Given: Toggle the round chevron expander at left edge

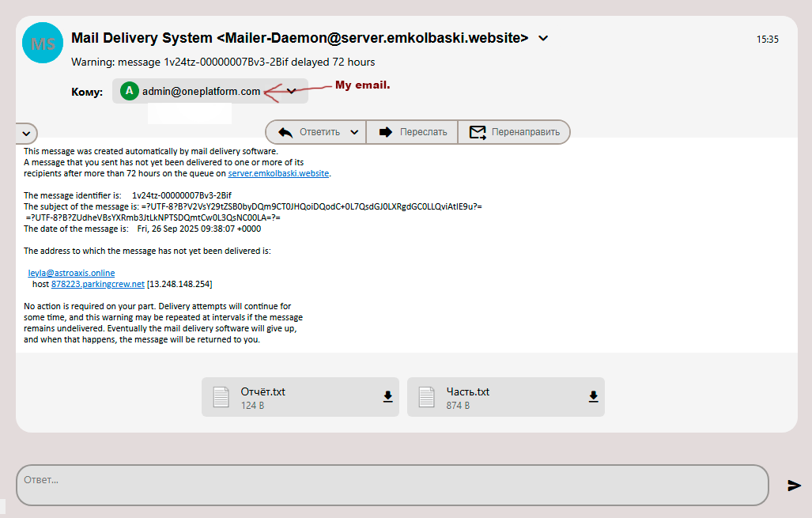Looking at the screenshot, I should pyautogui.click(x=25, y=134).
